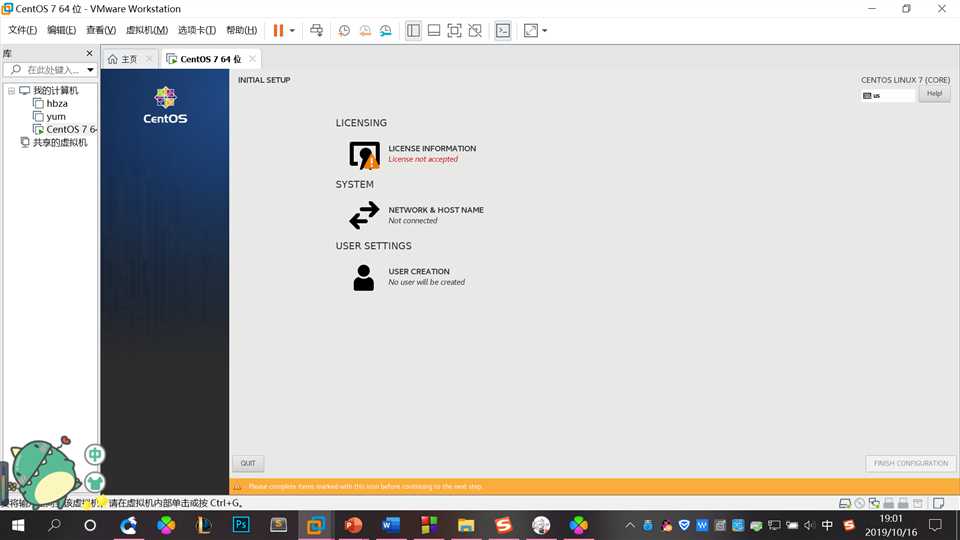Click the network adapter status icon
Screen dimensions: 960x540
[874, 503]
